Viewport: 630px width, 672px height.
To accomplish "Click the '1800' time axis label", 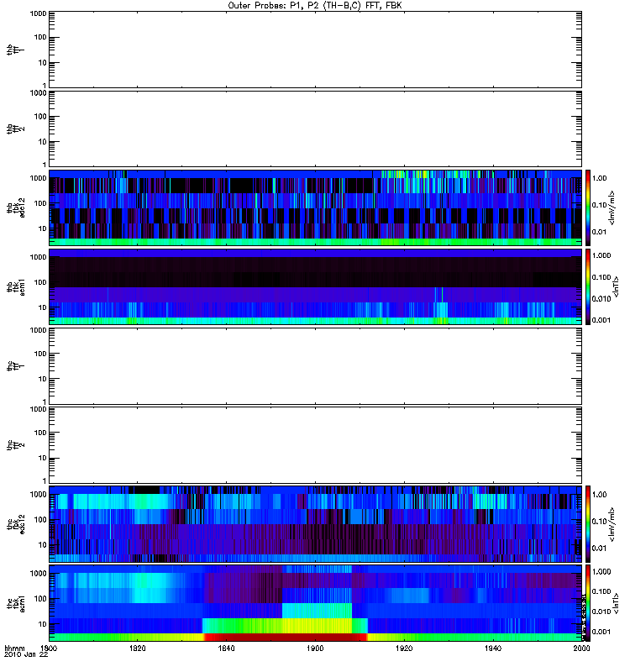I will [x=49, y=648].
